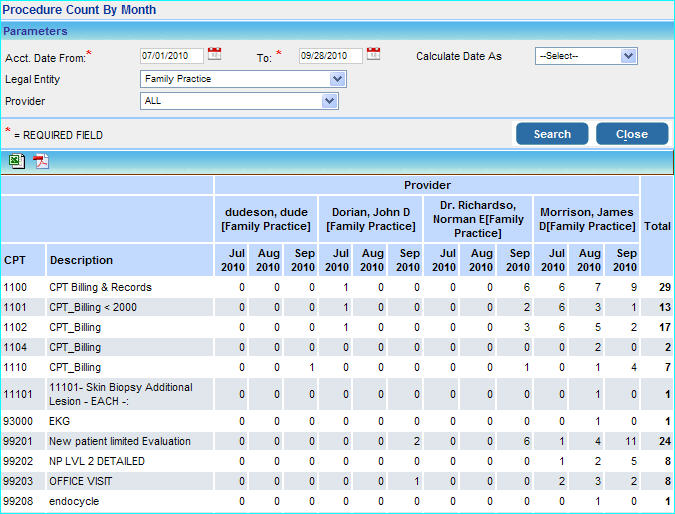This screenshot has height=514, width=675.
Task: Export the report to PDF
Action: pyautogui.click(x=41, y=161)
